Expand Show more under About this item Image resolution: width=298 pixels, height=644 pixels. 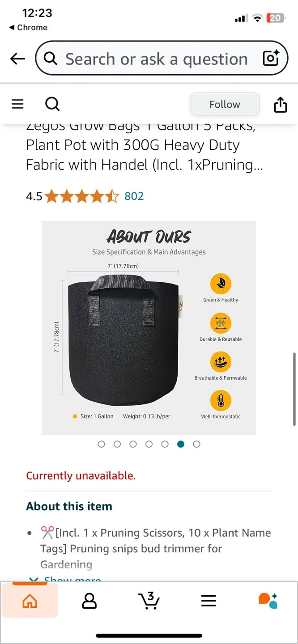pos(65,579)
